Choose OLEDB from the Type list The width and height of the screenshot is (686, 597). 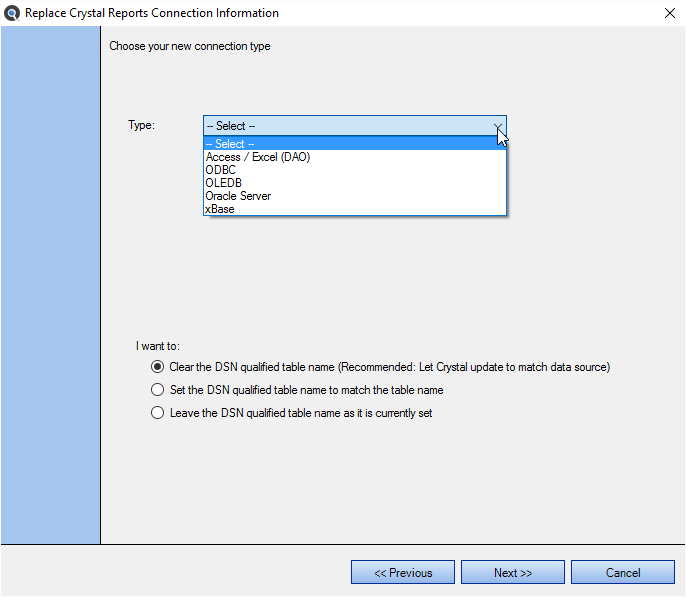point(355,183)
